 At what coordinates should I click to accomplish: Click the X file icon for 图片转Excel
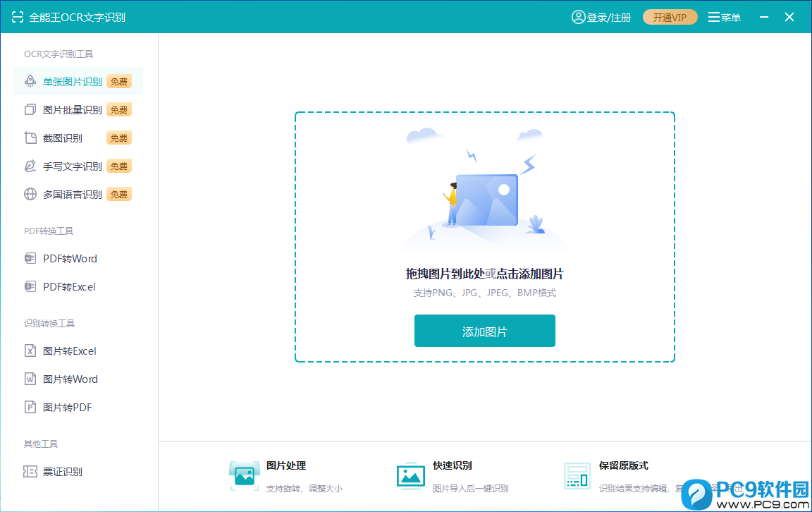[30, 351]
